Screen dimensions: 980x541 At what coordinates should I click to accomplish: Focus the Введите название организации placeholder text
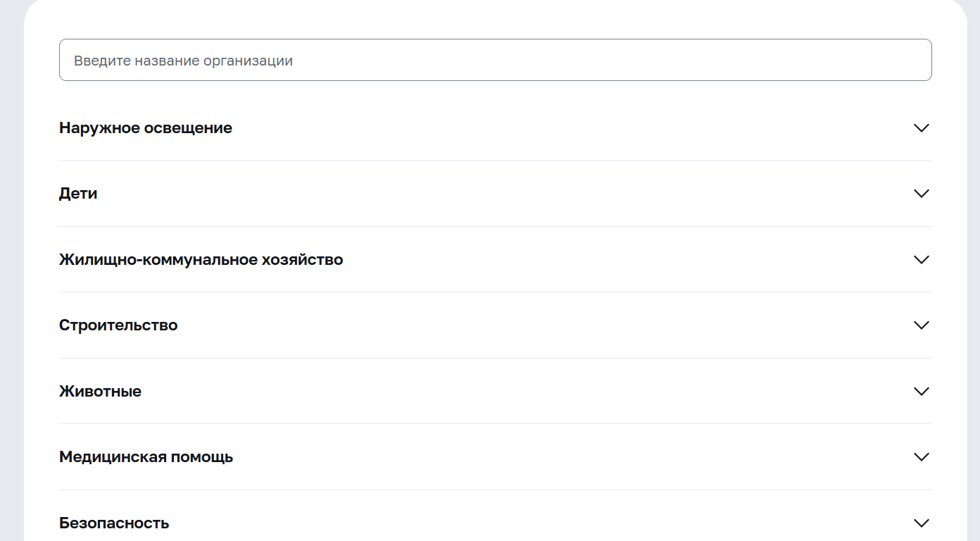coord(183,61)
